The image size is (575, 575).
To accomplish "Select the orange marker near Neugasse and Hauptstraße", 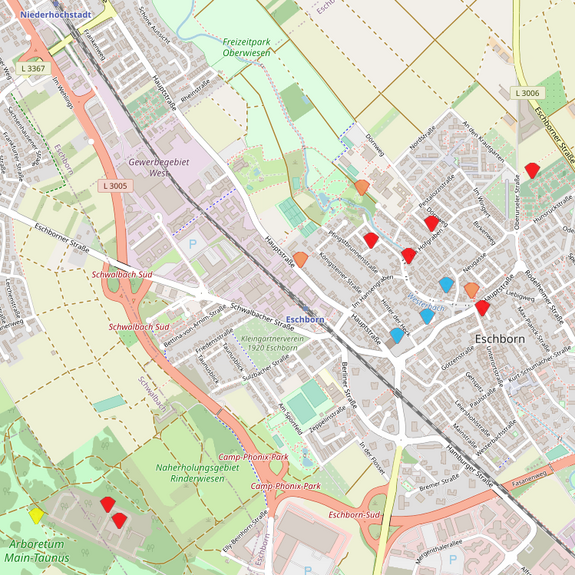I will 472,290.
